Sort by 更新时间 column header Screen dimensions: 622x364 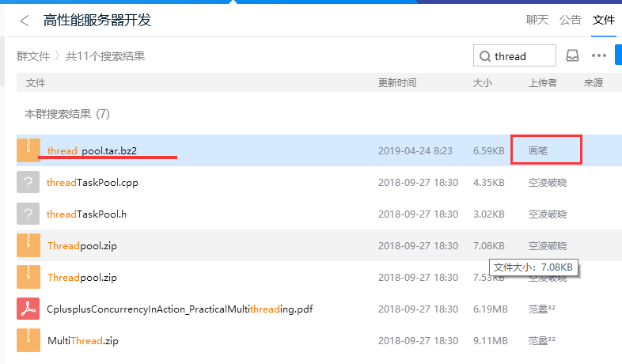pos(397,83)
